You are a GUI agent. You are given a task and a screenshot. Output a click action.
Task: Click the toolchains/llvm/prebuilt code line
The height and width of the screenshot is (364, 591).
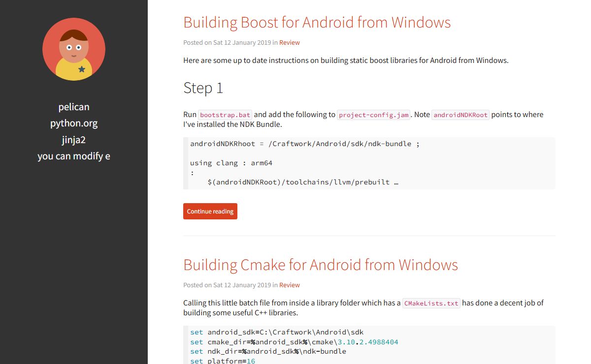303,182
